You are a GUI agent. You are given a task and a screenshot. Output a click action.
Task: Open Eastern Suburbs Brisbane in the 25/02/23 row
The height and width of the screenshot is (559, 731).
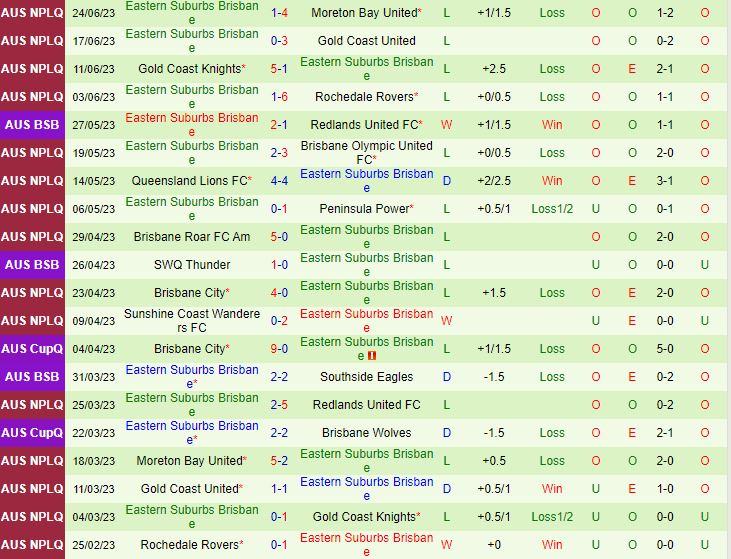pos(366,545)
